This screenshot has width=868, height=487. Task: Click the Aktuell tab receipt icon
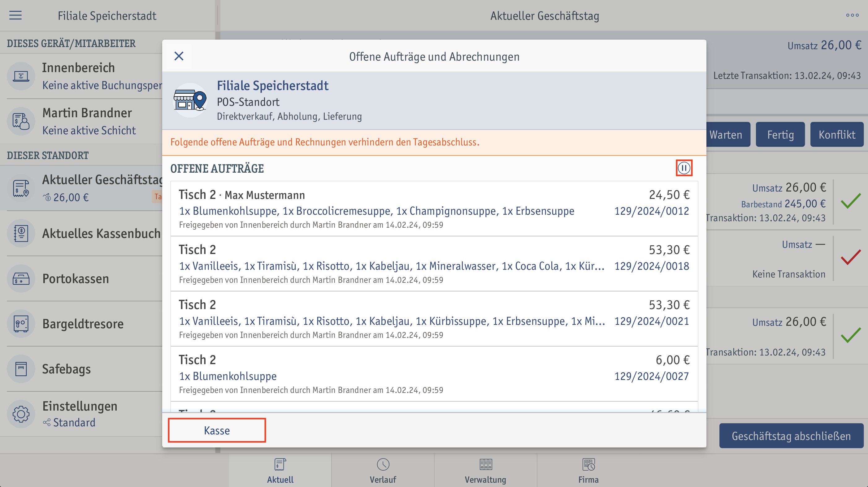pos(280,464)
